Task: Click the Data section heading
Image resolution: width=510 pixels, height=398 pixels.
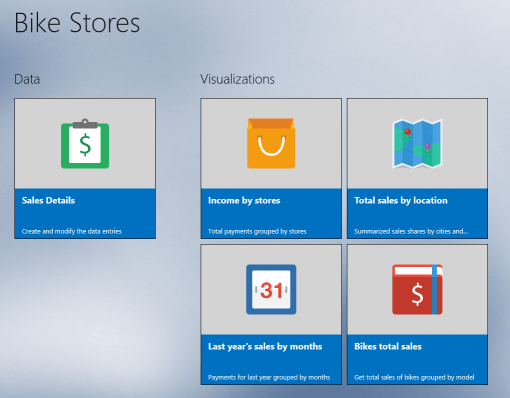Action: pyautogui.click(x=27, y=79)
